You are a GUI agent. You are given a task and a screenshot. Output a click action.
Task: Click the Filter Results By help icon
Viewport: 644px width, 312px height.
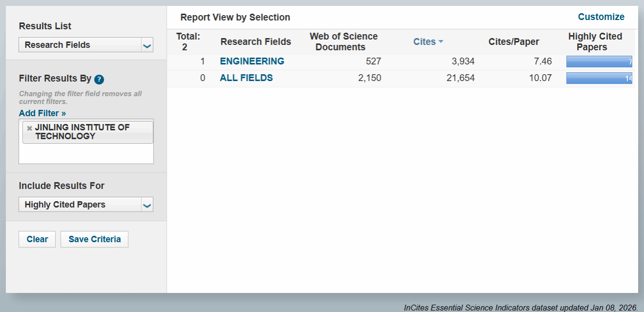[x=99, y=79]
